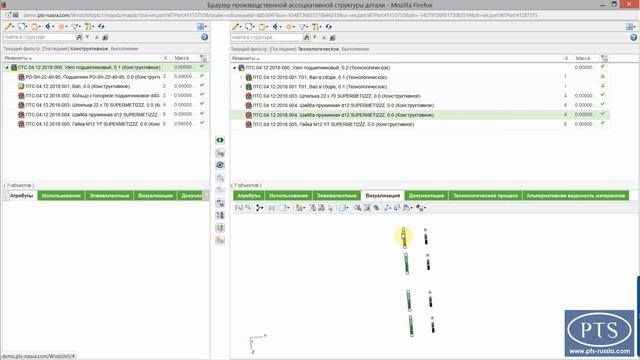Click the find binoculars icon in left search bar
Image resolution: width=640 pixels, height=360 pixels.
tap(79, 37)
